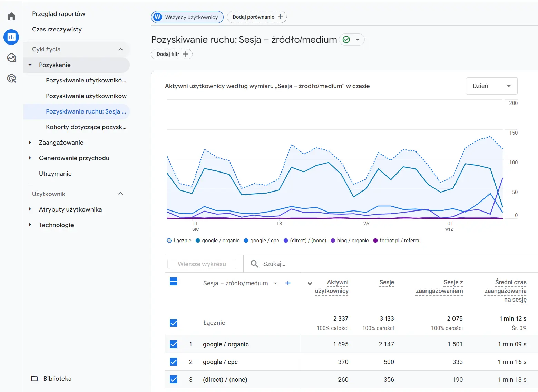Sort by Średni czas zaangażowania header
538x392 pixels.
505,291
